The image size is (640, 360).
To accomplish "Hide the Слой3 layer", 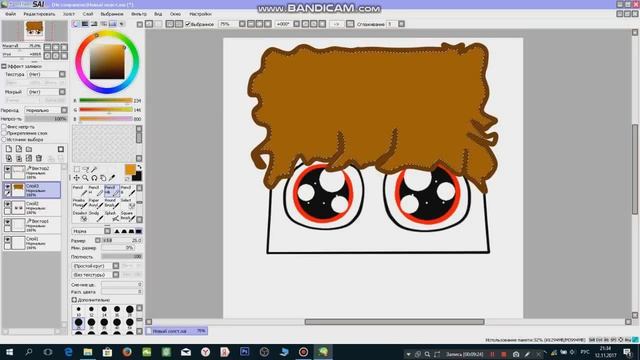I will [x=7, y=186].
